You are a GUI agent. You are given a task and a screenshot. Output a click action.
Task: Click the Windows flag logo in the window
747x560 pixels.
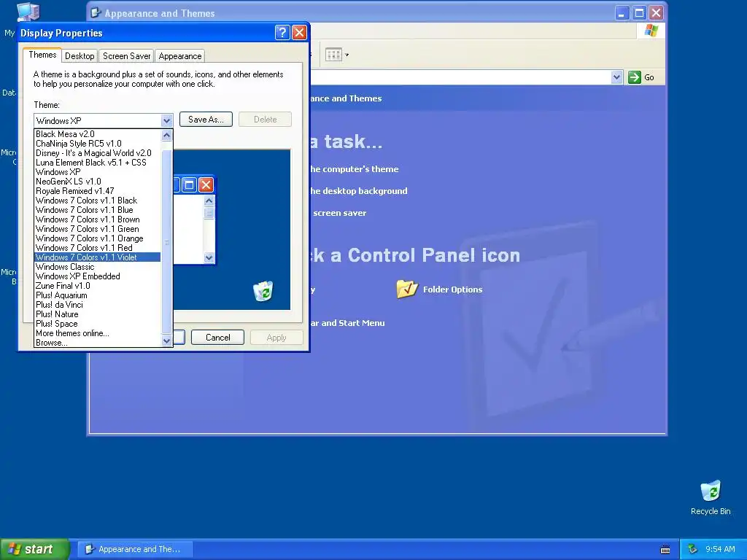(651, 31)
